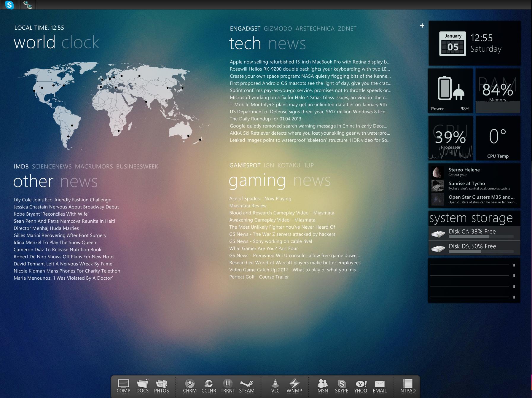The height and width of the screenshot is (398, 532).
Task: Open Cameron Diaz Nutrition Book story
Action: tap(58, 250)
